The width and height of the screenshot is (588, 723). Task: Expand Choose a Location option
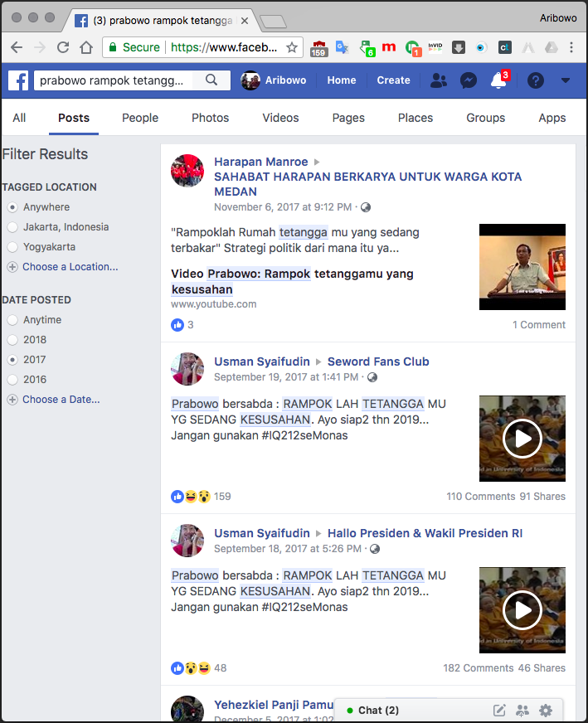(x=70, y=267)
